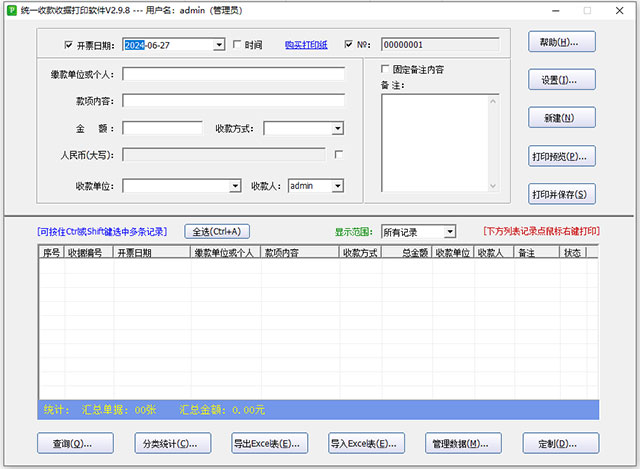
Task: Focus the 缴款单位或个人 input field
Action: point(233,74)
